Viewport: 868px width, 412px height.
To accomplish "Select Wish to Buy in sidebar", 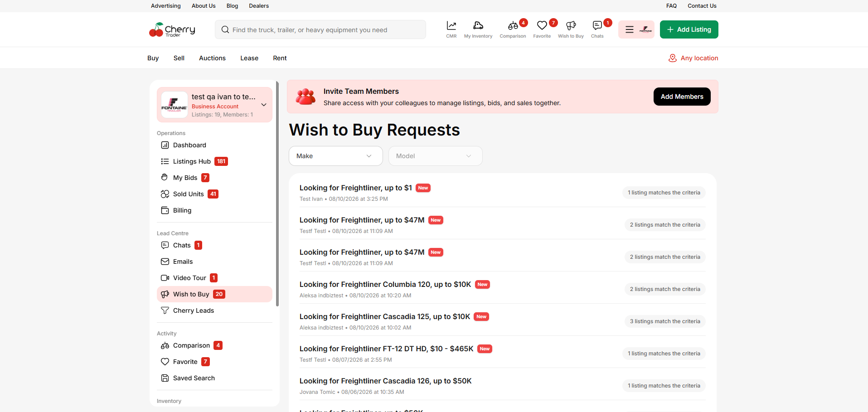I will (214, 294).
